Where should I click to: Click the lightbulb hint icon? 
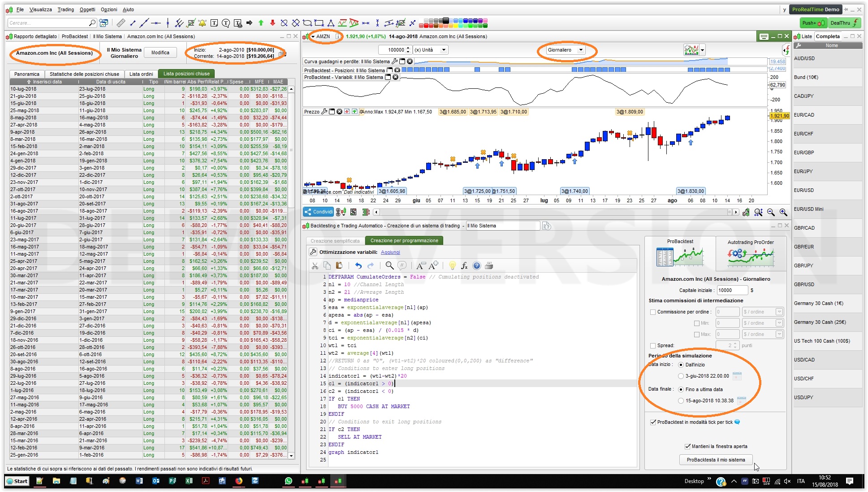[452, 266]
